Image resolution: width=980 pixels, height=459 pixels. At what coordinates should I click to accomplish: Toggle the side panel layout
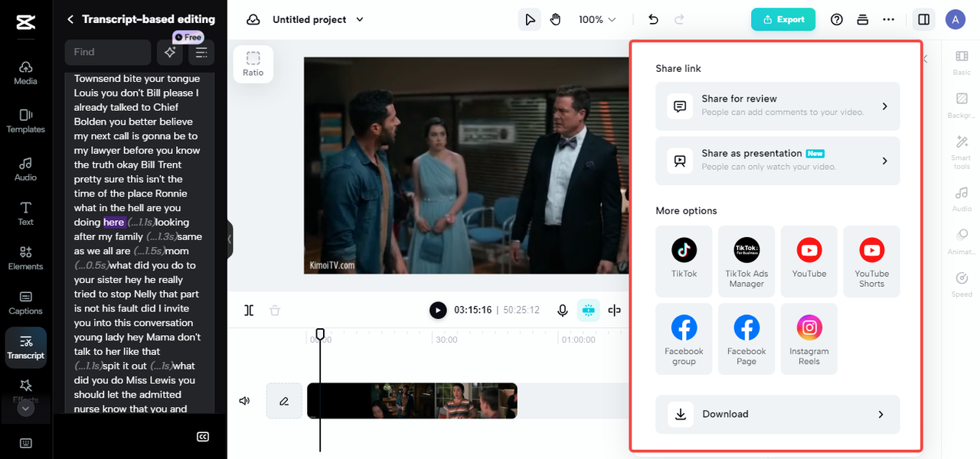(x=924, y=19)
